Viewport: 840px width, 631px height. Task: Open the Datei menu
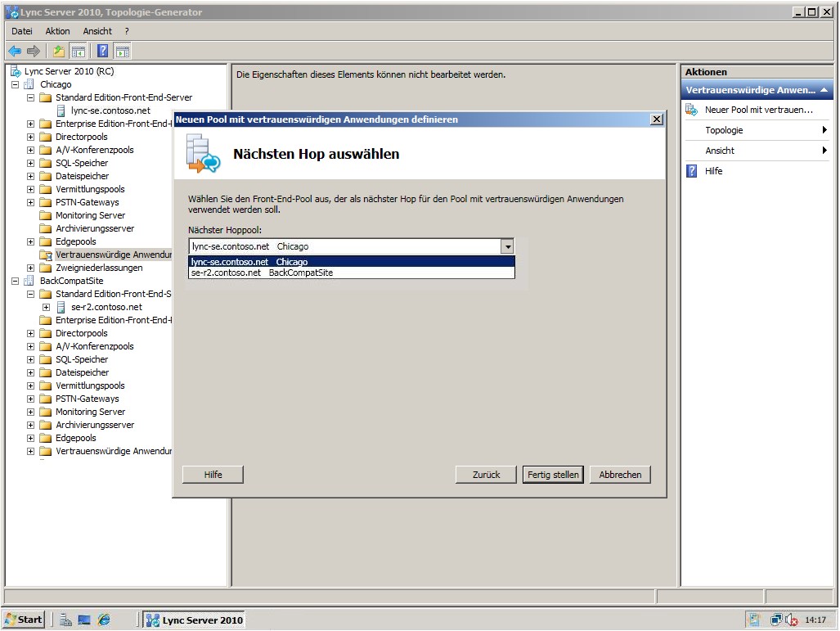[22, 31]
